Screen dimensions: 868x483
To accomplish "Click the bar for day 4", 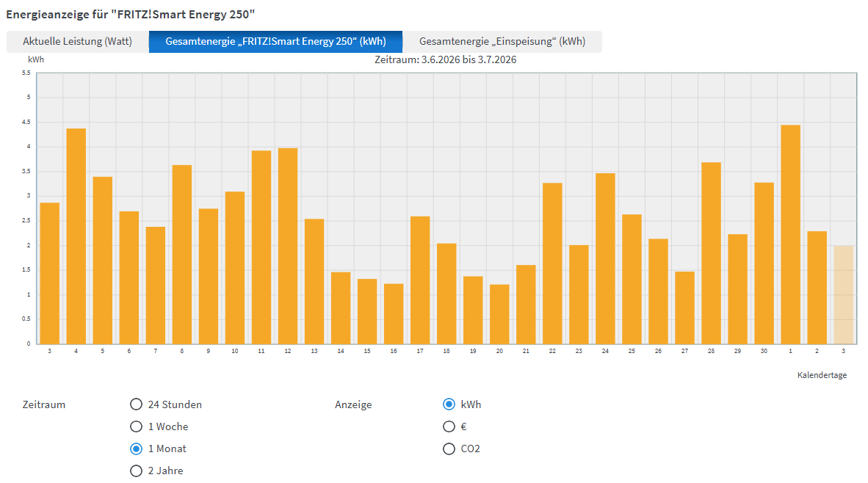I will click(x=76, y=236).
